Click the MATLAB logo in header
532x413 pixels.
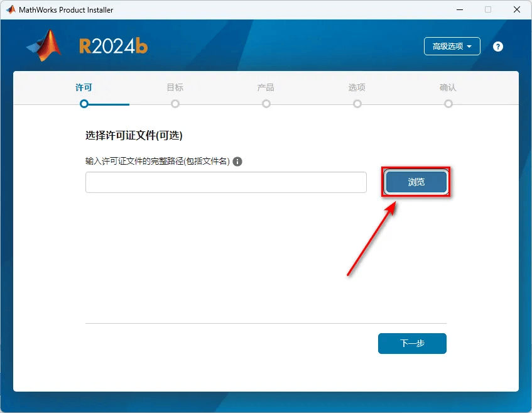45,45
